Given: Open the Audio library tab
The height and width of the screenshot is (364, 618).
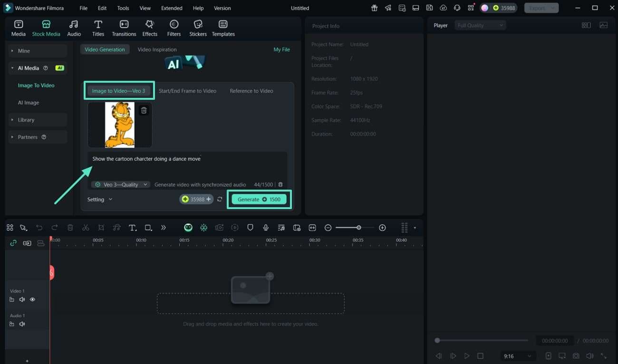Looking at the screenshot, I should pyautogui.click(x=74, y=28).
